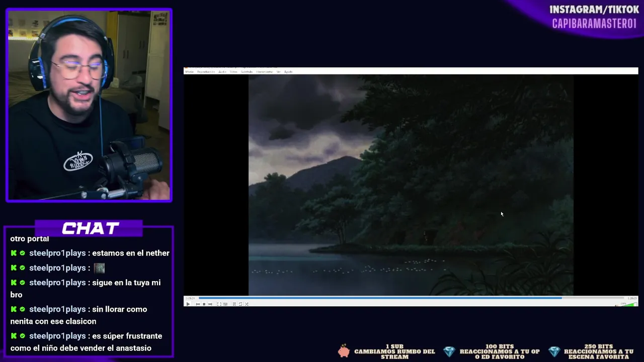
Task: Open the Medio menu
Action: tap(190, 72)
